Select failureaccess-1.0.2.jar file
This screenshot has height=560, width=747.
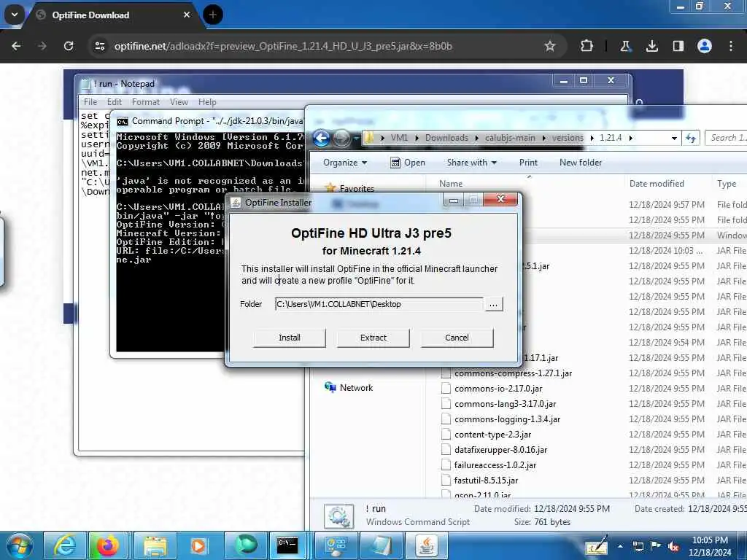click(495, 464)
